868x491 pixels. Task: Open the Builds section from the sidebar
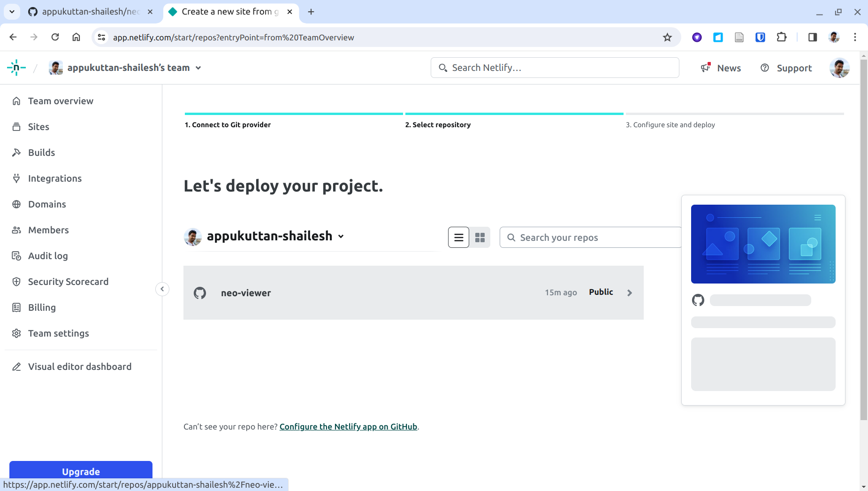(41, 153)
